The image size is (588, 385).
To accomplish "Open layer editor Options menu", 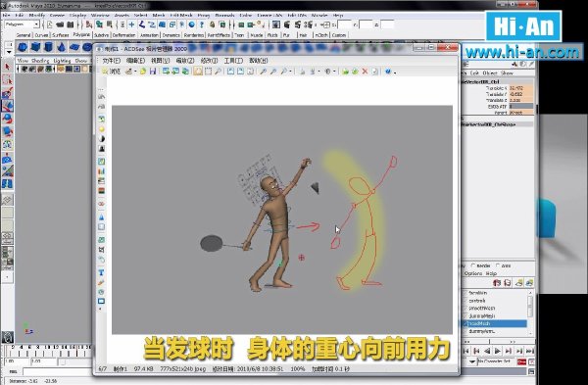I will click(473, 273).
